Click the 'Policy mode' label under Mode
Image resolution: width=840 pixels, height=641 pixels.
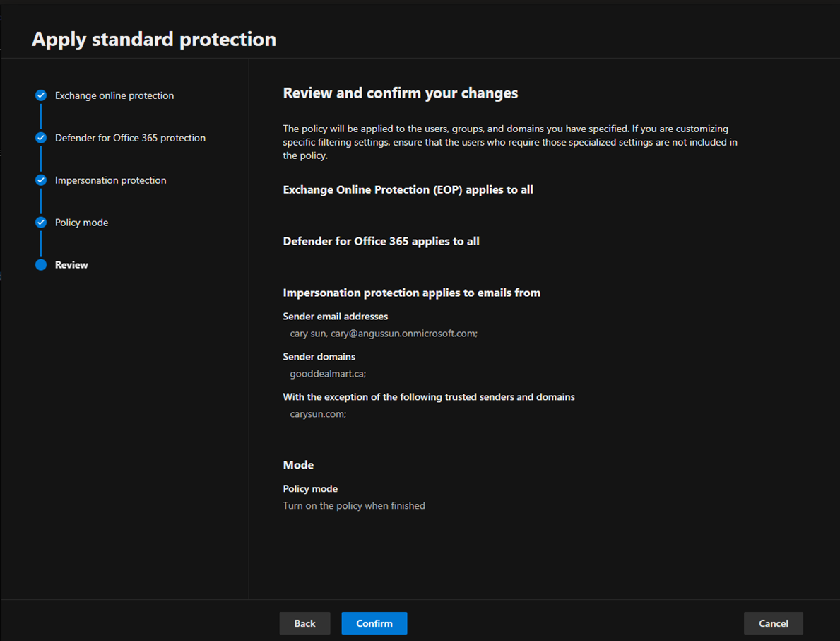tap(310, 489)
